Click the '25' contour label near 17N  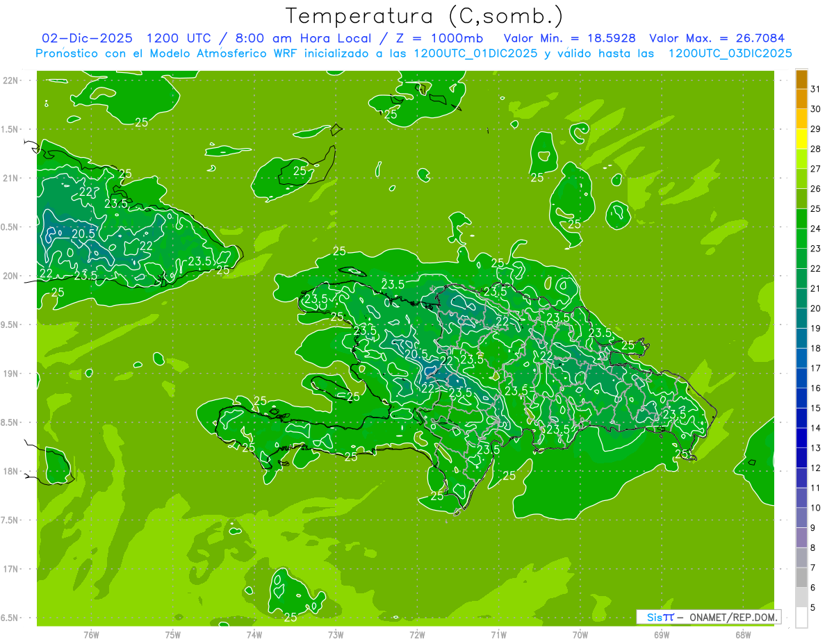coord(291,617)
